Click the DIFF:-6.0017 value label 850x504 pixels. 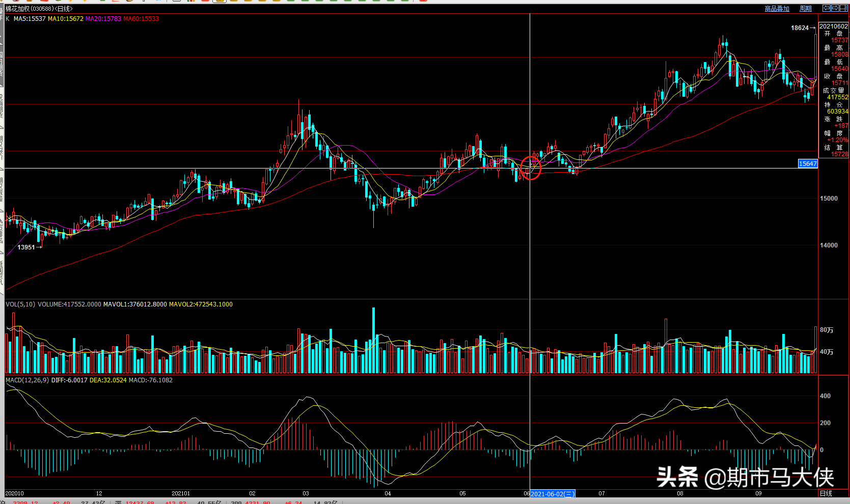click(x=69, y=380)
